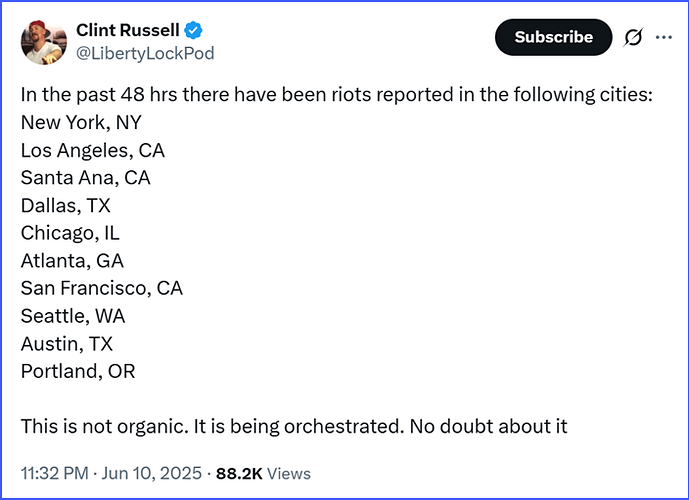Click the New York, NY line
Image resolution: width=689 pixels, height=500 pixels.
coord(81,123)
